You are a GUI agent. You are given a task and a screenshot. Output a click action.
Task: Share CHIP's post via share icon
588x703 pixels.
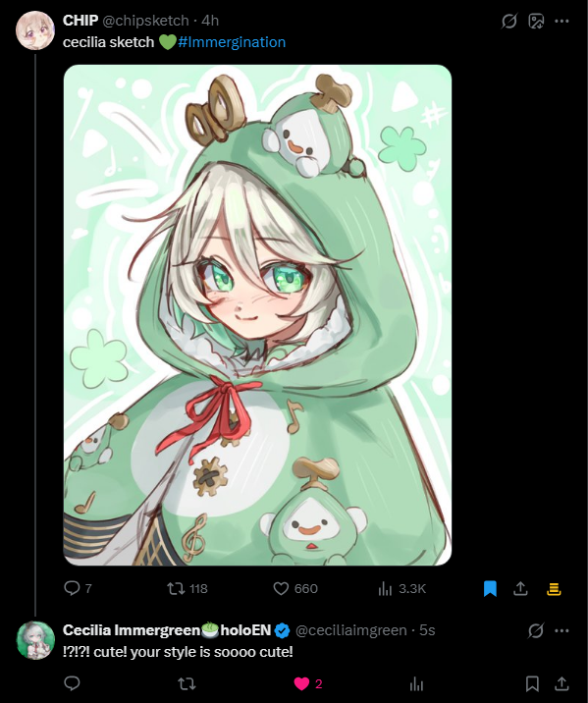[x=520, y=588]
